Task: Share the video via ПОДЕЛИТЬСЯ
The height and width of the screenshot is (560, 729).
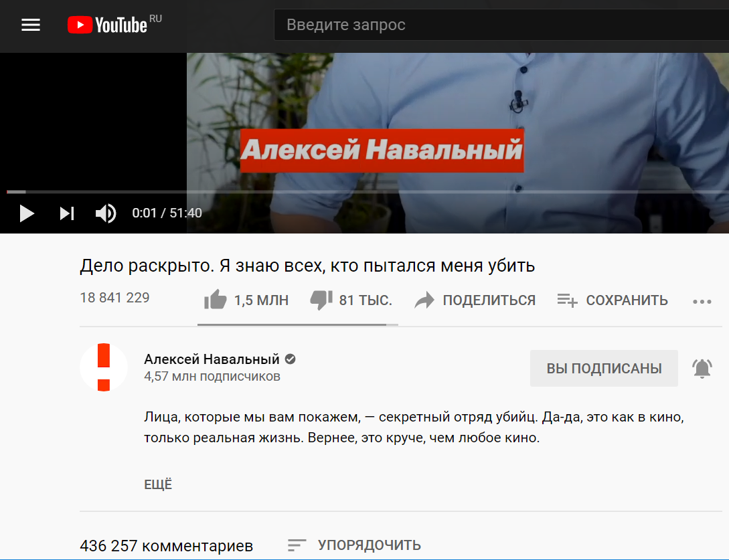Action: tap(475, 300)
